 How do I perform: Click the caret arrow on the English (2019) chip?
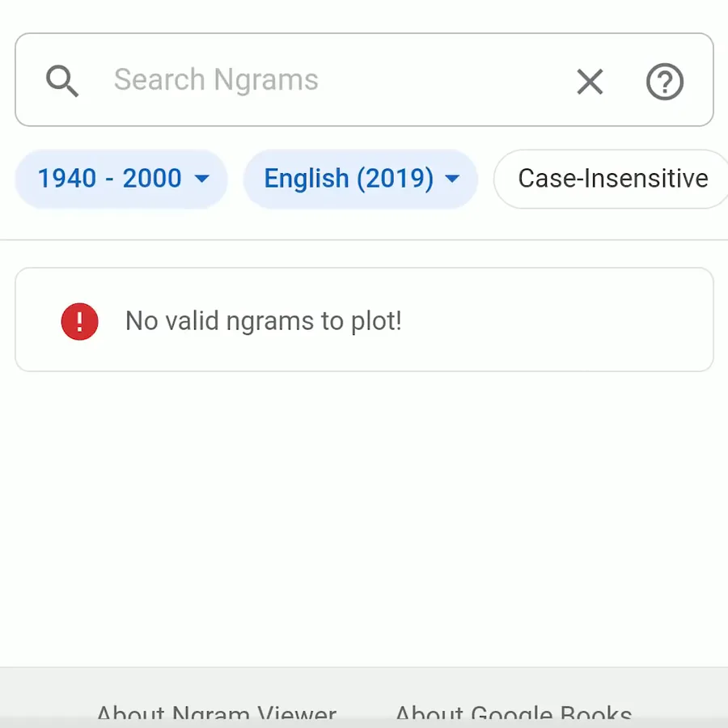[x=453, y=179]
